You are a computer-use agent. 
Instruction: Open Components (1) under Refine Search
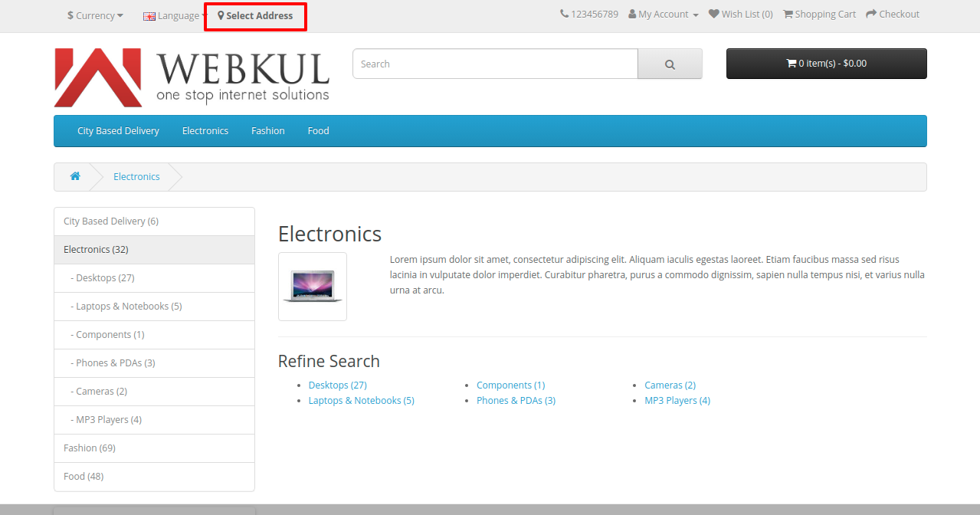pos(511,385)
